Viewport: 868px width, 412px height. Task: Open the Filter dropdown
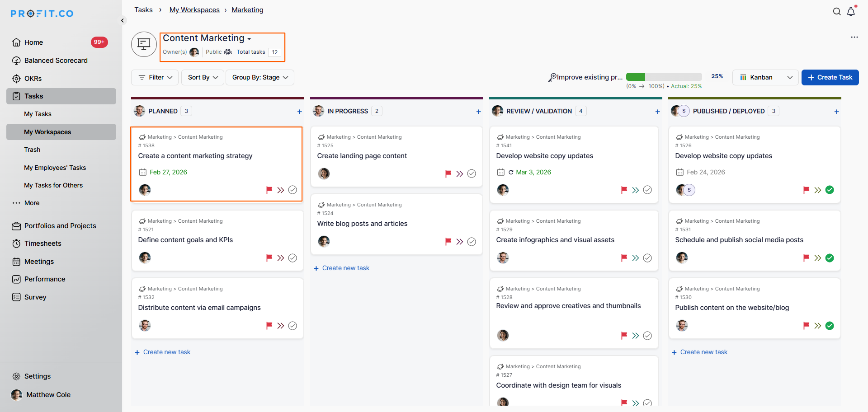pyautogui.click(x=155, y=77)
